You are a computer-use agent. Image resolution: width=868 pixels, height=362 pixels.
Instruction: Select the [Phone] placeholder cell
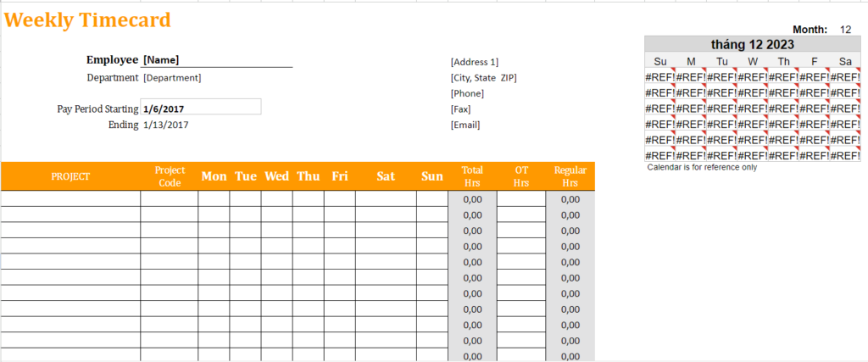click(467, 93)
